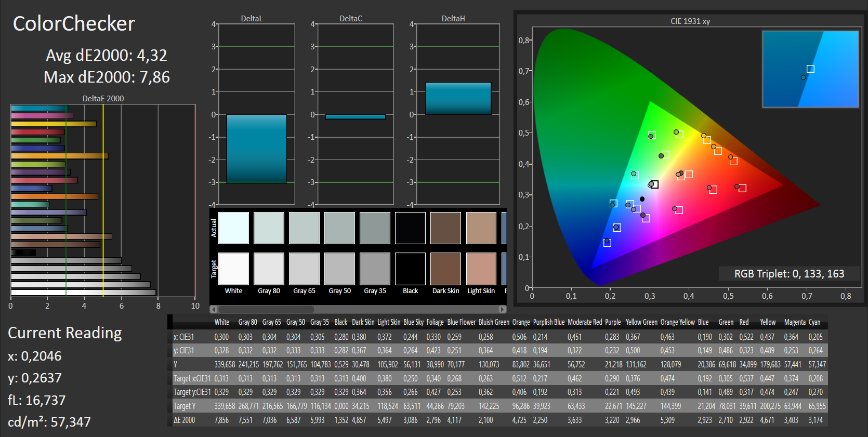Click the topmost cyan bar in DeltaE 2000 chart
868x437 pixels.
point(40,108)
